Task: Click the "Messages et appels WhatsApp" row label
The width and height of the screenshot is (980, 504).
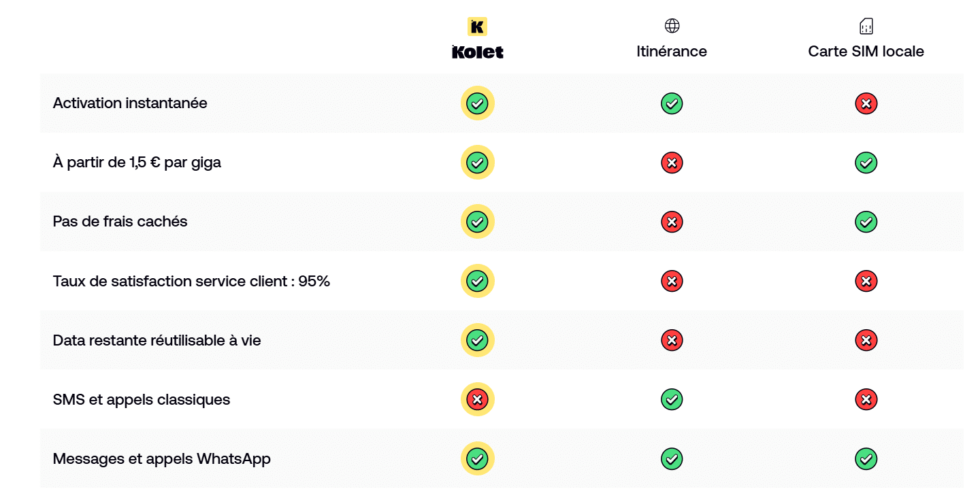Action: pyautogui.click(x=161, y=458)
